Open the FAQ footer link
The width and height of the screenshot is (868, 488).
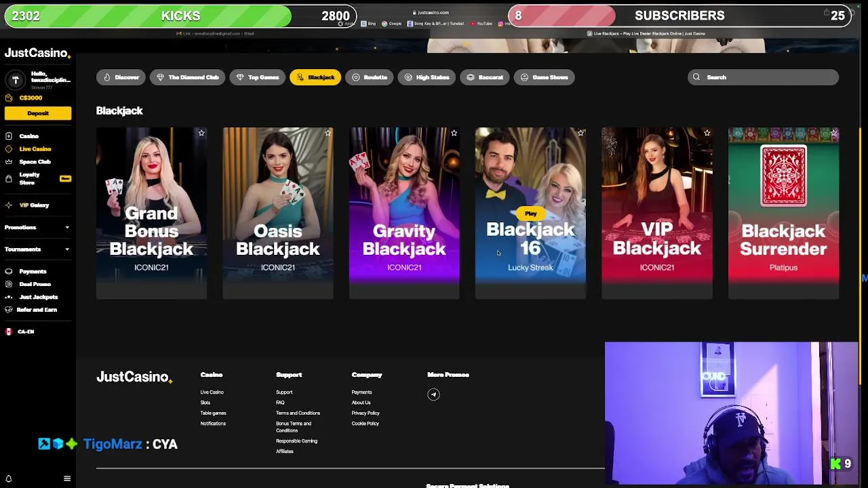(x=280, y=403)
